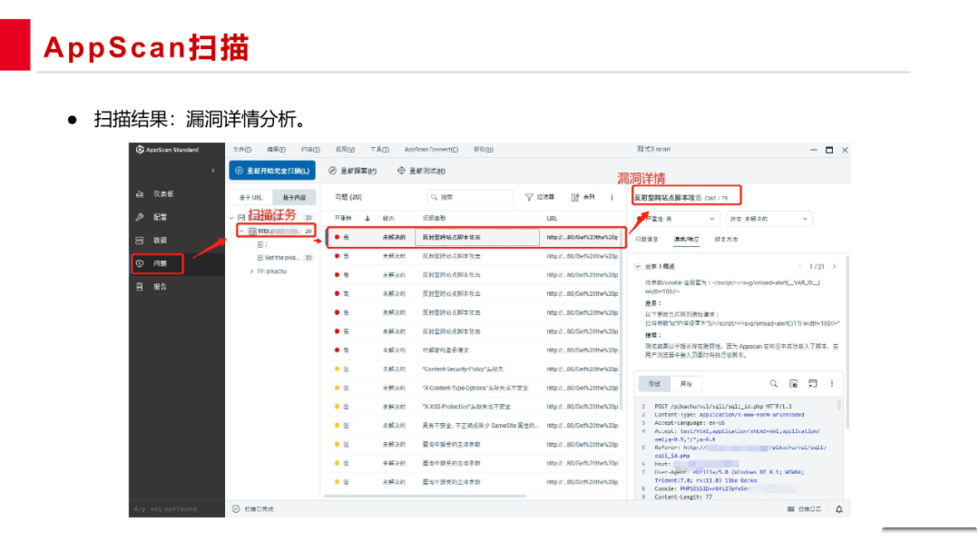Open the 视图(V) menu
The width and height of the screenshot is (980, 552).
click(345, 150)
